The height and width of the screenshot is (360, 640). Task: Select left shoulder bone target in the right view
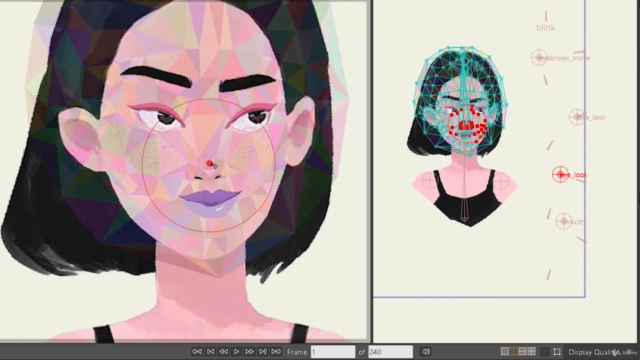429,180
